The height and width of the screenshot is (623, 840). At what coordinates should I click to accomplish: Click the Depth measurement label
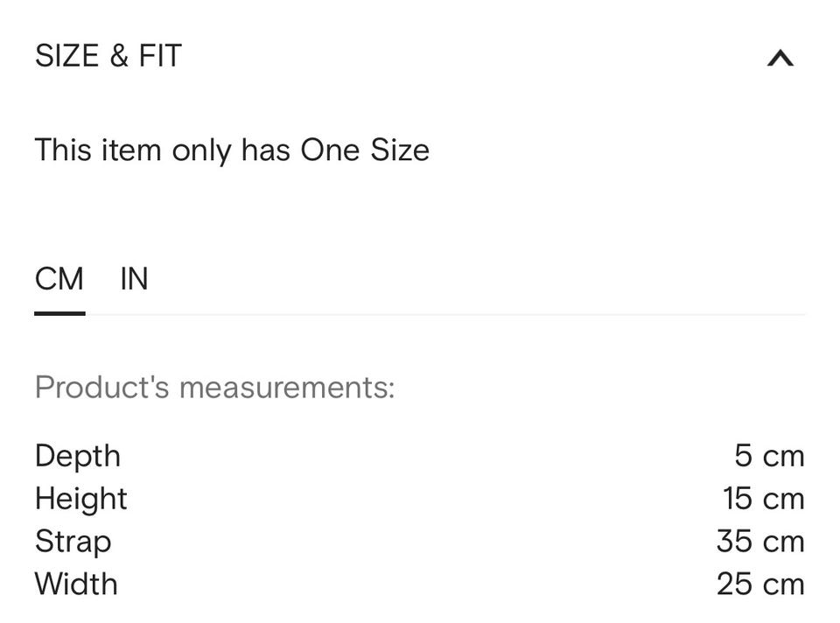[x=78, y=456]
